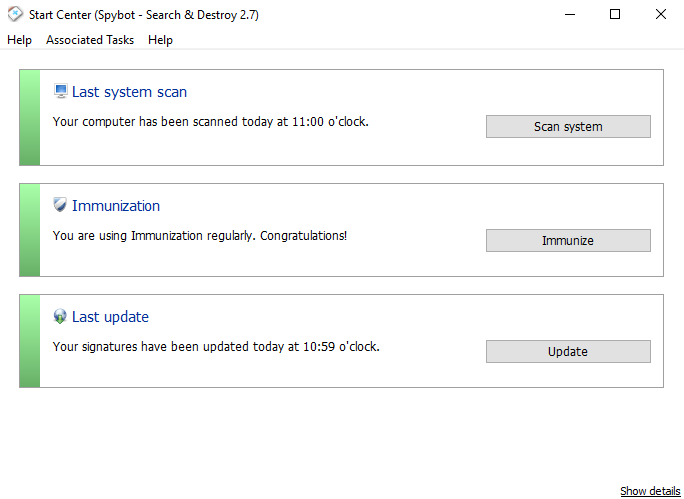The image size is (684, 499).
Task: Click the globe icon beside Last update
Action: click(x=60, y=317)
